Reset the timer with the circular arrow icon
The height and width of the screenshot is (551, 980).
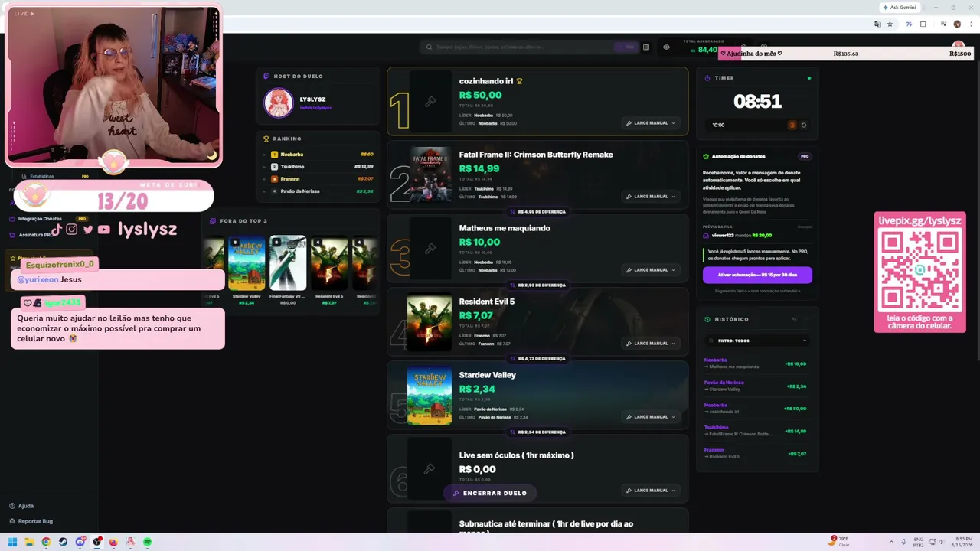804,125
